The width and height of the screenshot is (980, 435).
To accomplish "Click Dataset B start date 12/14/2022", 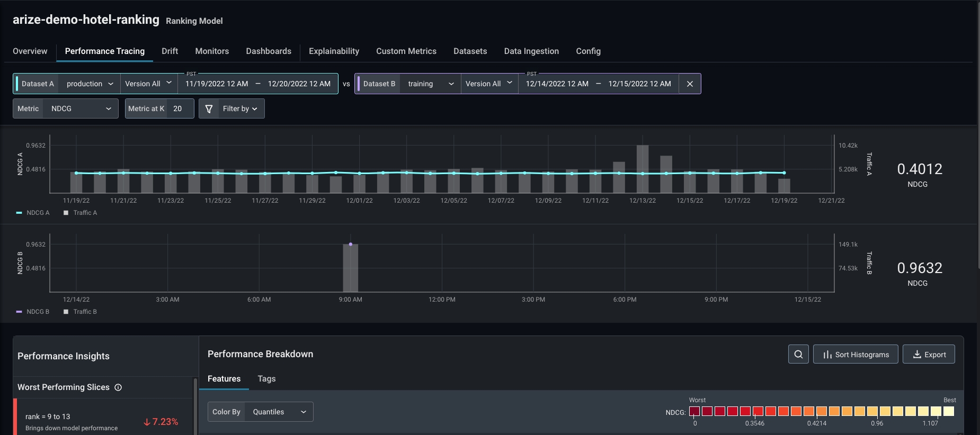I will (x=557, y=84).
